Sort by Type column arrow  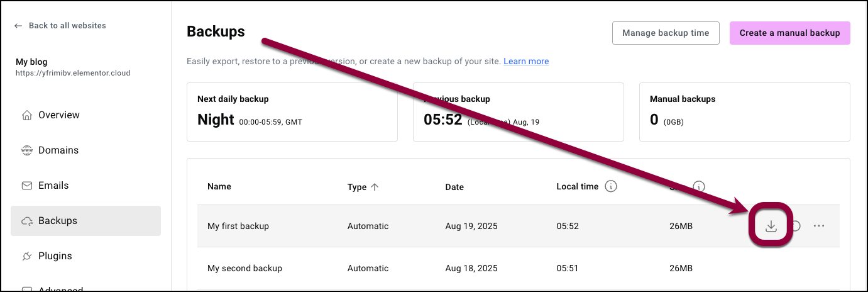pos(375,187)
